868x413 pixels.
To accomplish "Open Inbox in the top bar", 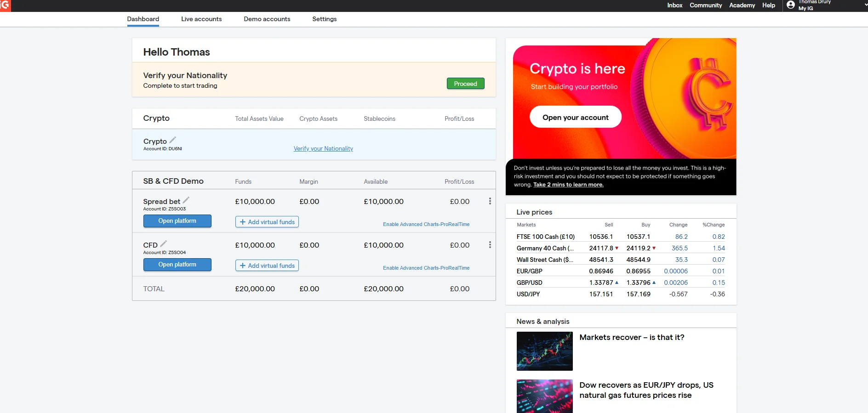I will click(675, 6).
